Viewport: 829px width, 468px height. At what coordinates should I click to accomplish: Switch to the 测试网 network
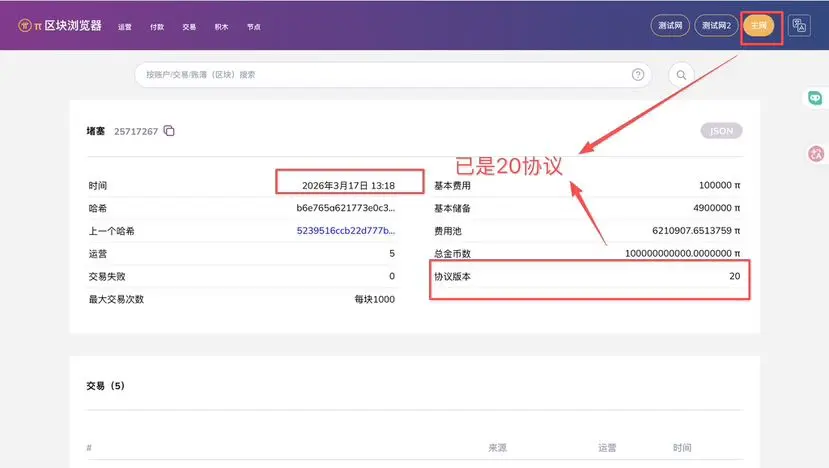click(x=670, y=25)
